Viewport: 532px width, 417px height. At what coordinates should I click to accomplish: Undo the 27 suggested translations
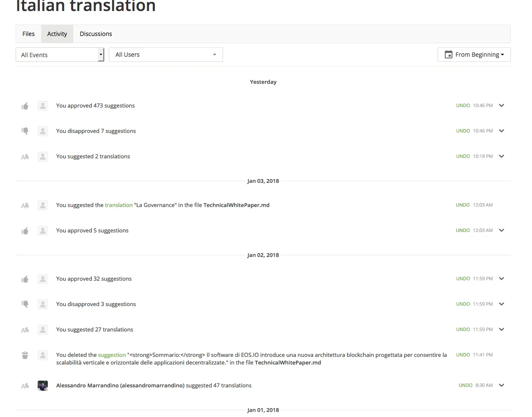[x=463, y=329]
